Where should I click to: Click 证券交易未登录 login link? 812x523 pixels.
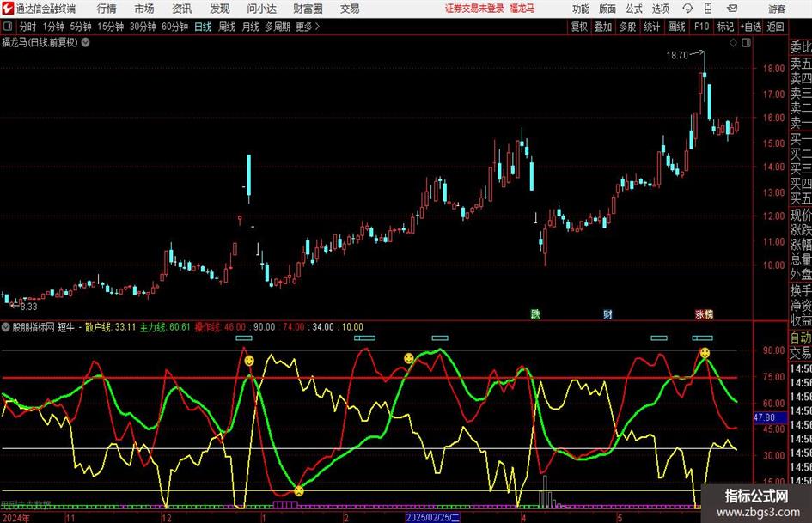click(474, 9)
